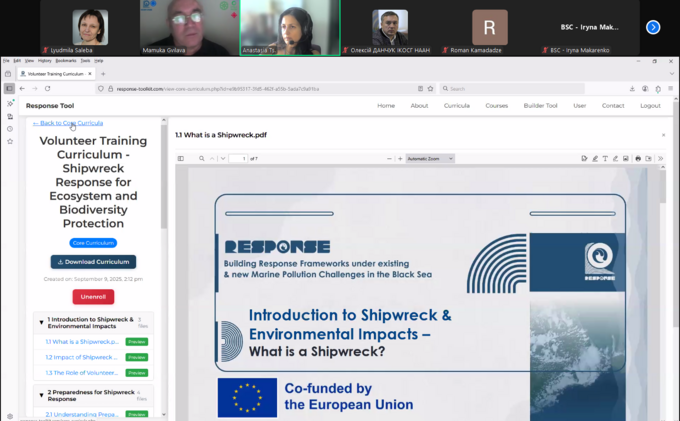Select the PDF signature tool
Image resolution: width=680 pixels, height=421 pixels.
(585, 159)
